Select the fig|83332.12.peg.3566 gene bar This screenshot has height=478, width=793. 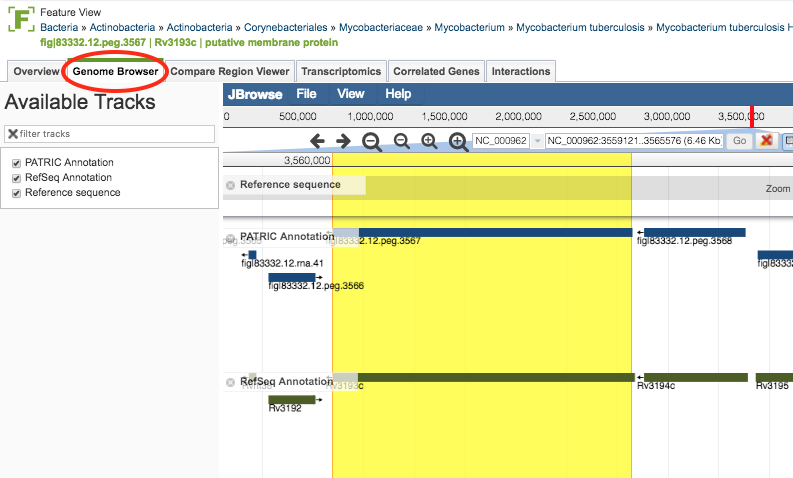pos(292,277)
